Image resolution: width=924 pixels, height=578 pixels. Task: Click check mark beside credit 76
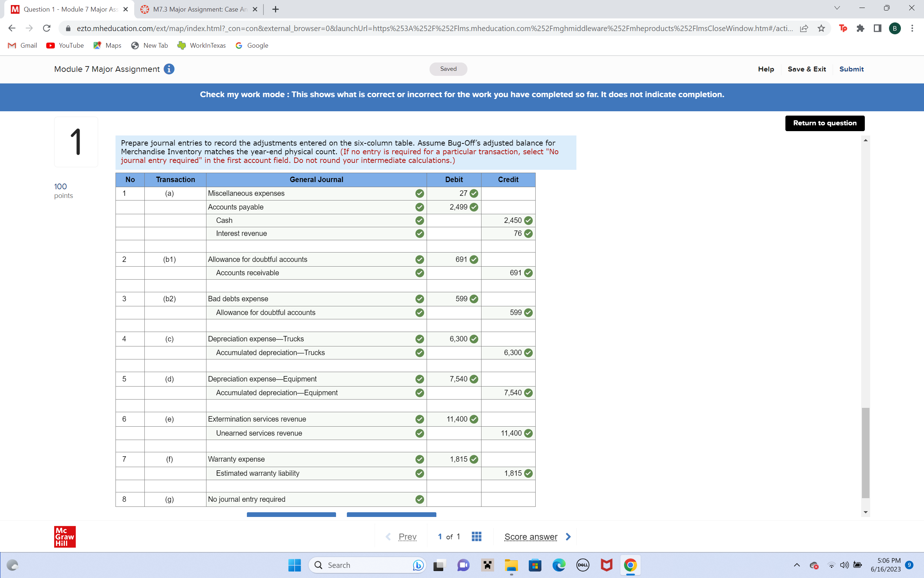528,234
